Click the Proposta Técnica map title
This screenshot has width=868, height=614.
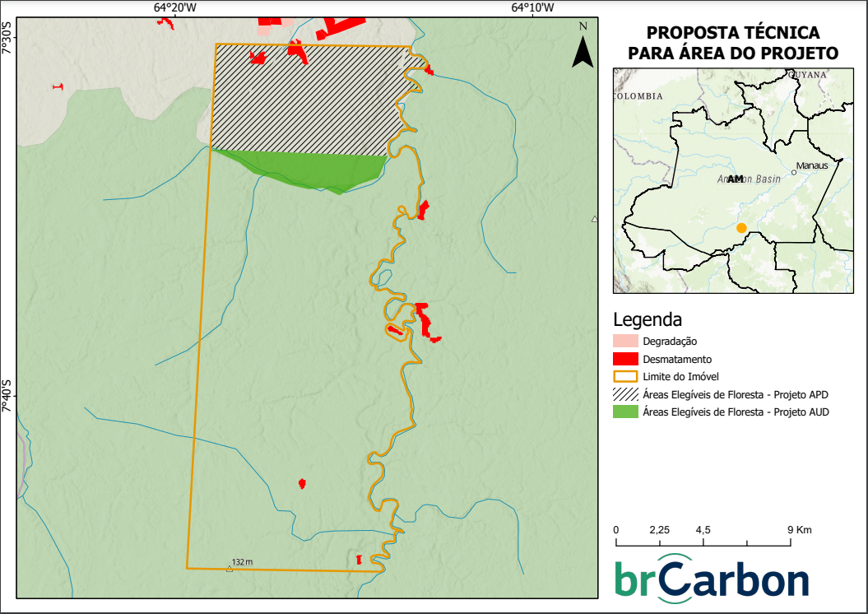point(732,43)
